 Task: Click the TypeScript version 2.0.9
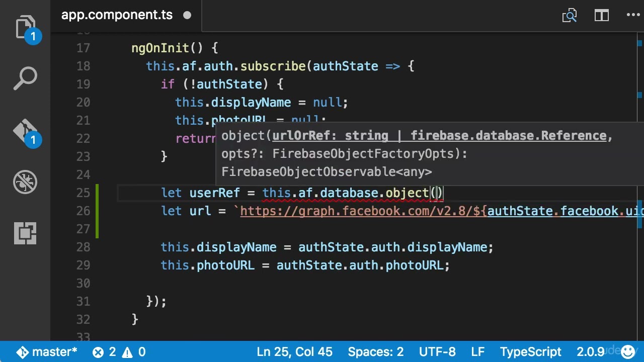[591, 352]
